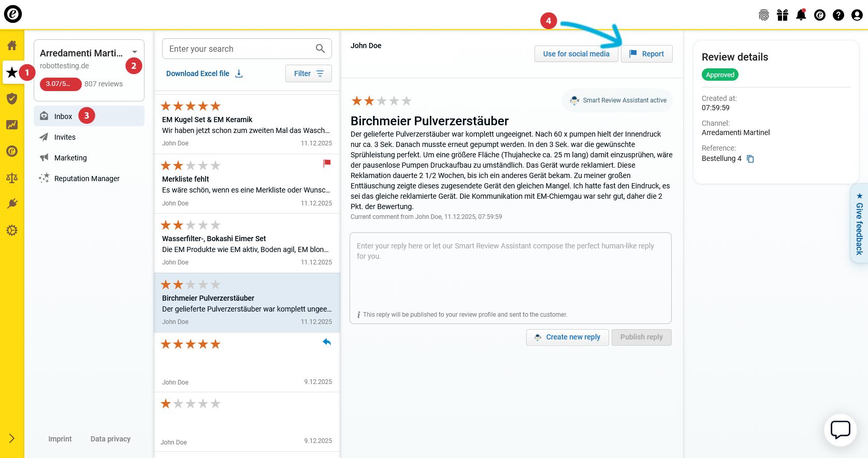The width and height of the screenshot is (868, 458).
Task: Expand the left sidebar with chevron
Action: (x=12, y=438)
